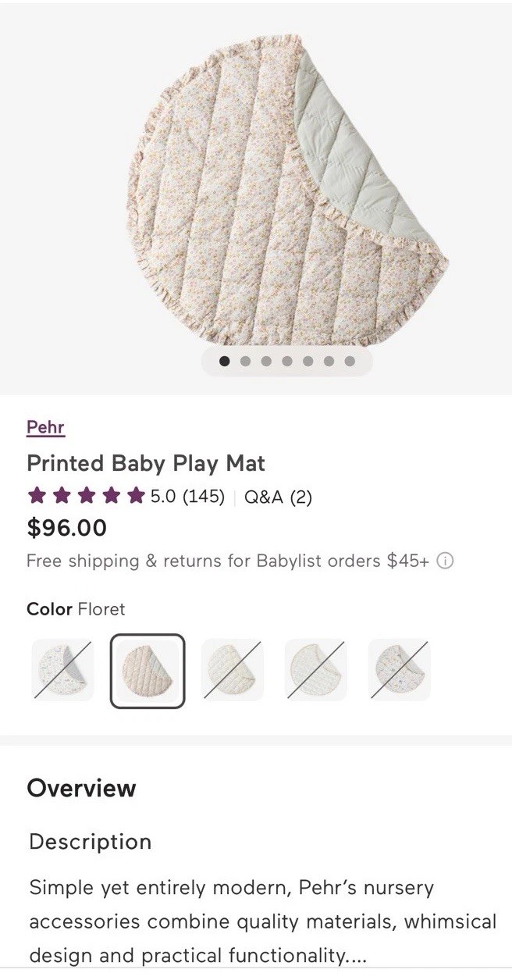Choose the fourth color option

tap(315, 668)
